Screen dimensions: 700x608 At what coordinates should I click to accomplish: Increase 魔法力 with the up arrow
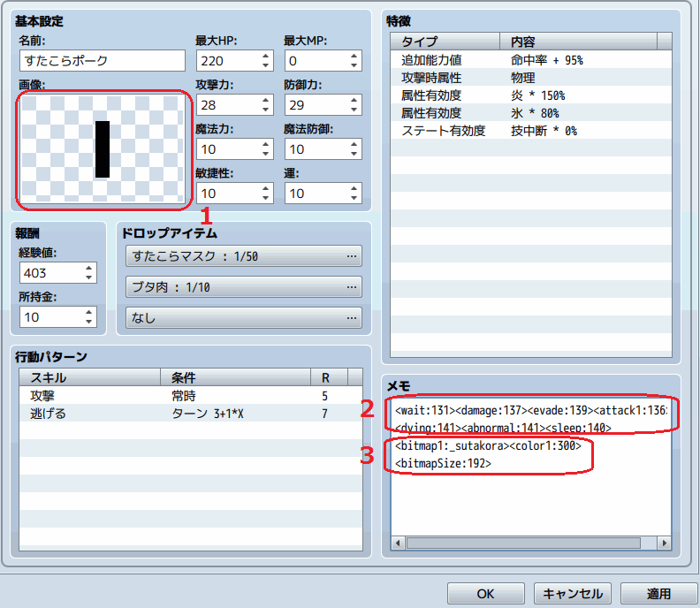(x=266, y=144)
